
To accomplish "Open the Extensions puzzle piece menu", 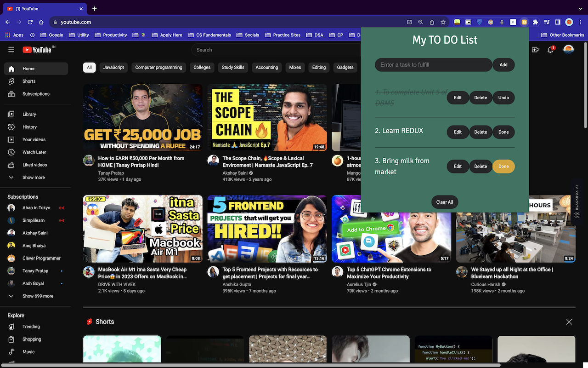I will (x=535, y=22).
